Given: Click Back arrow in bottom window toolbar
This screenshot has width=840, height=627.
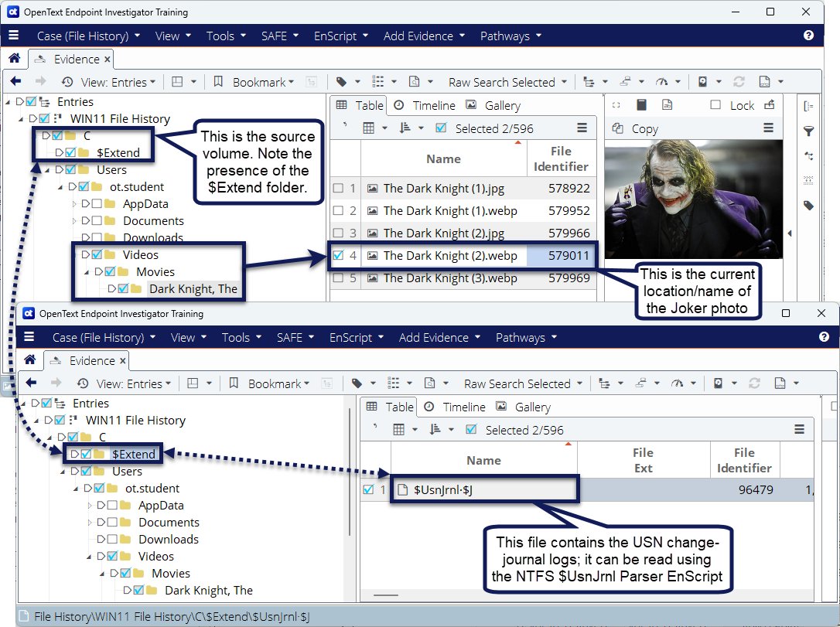Looking at the screenshot, I should [31, 383].
